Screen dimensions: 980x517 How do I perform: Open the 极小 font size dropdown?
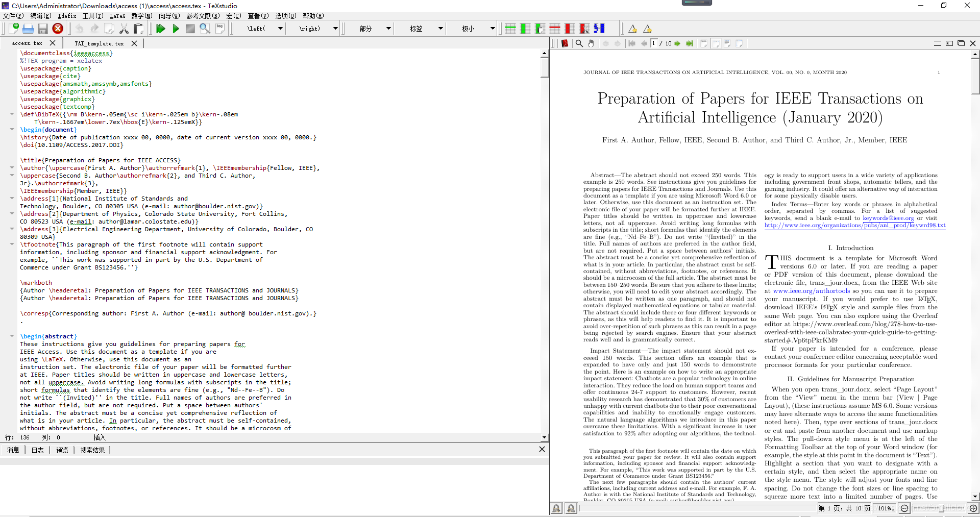(x=493, y=29)
